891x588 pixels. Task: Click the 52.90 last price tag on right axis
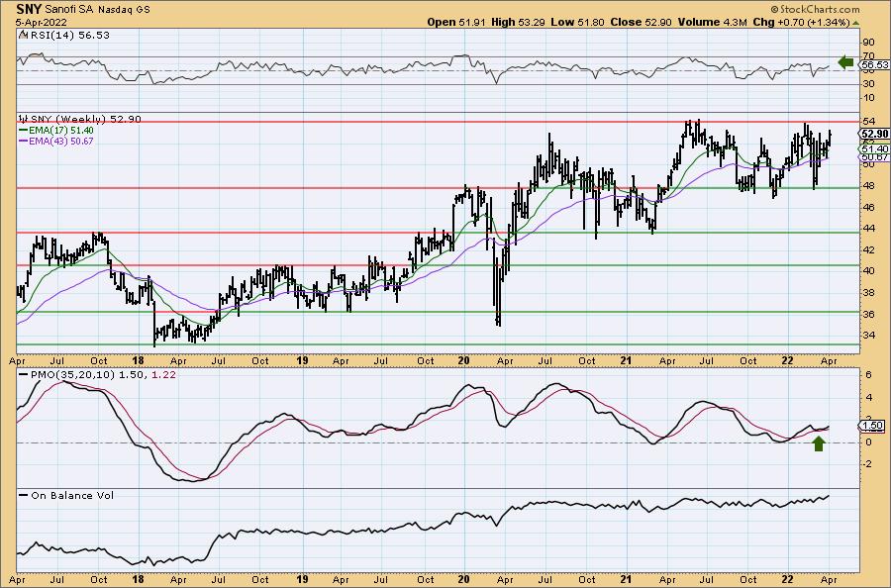point(874,134)
